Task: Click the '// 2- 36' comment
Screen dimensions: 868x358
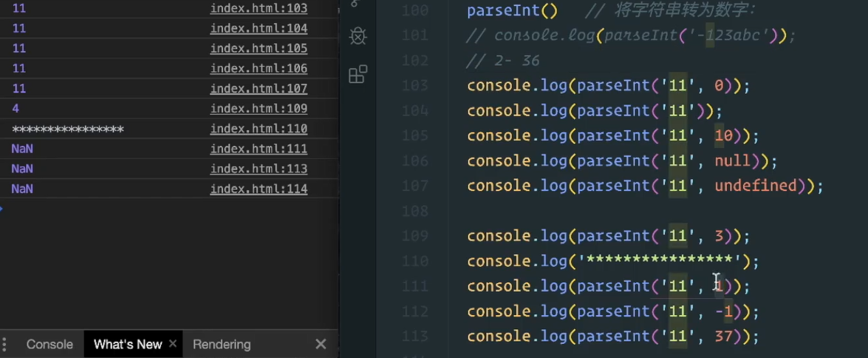Action: click(x=503, y=61)
